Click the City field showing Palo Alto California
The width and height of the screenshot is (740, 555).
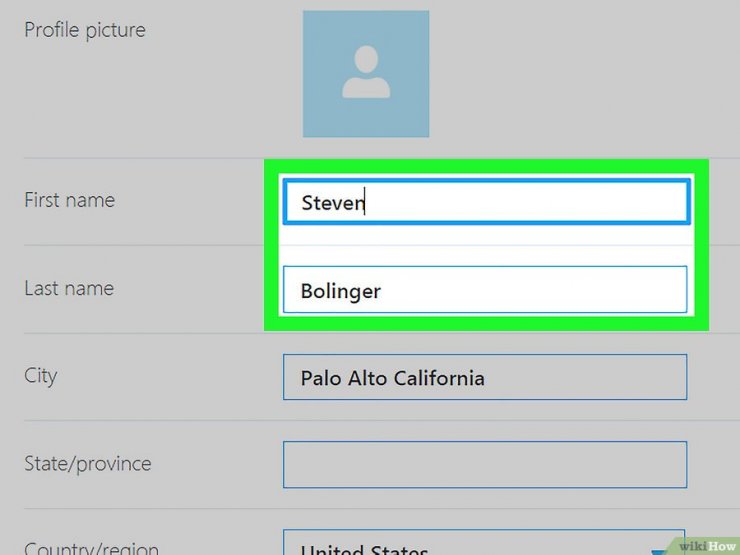coord(485,377)
